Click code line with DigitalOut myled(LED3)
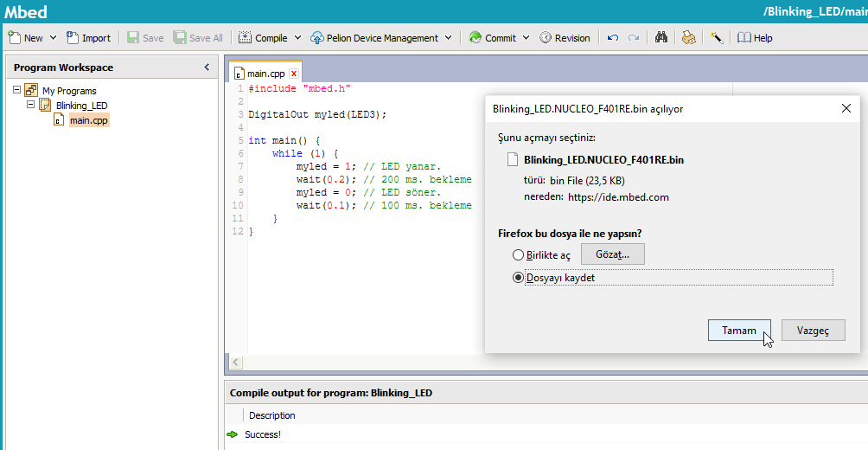Viewport: 868px width, 450px height. click(x=317, y=115)
